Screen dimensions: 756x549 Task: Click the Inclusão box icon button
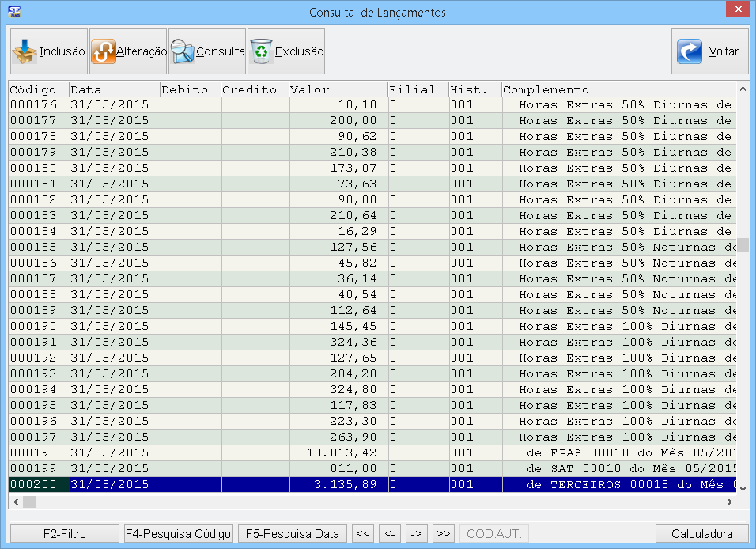pos(26,51)
